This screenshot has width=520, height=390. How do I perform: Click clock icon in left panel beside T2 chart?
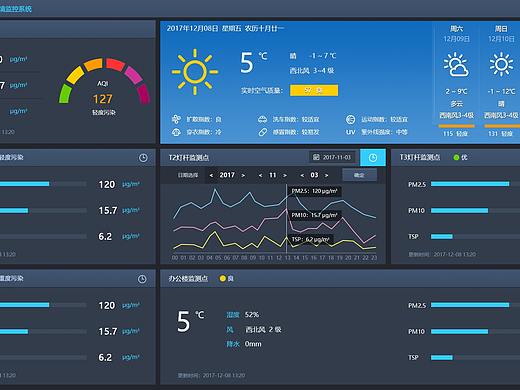[143, 158]
